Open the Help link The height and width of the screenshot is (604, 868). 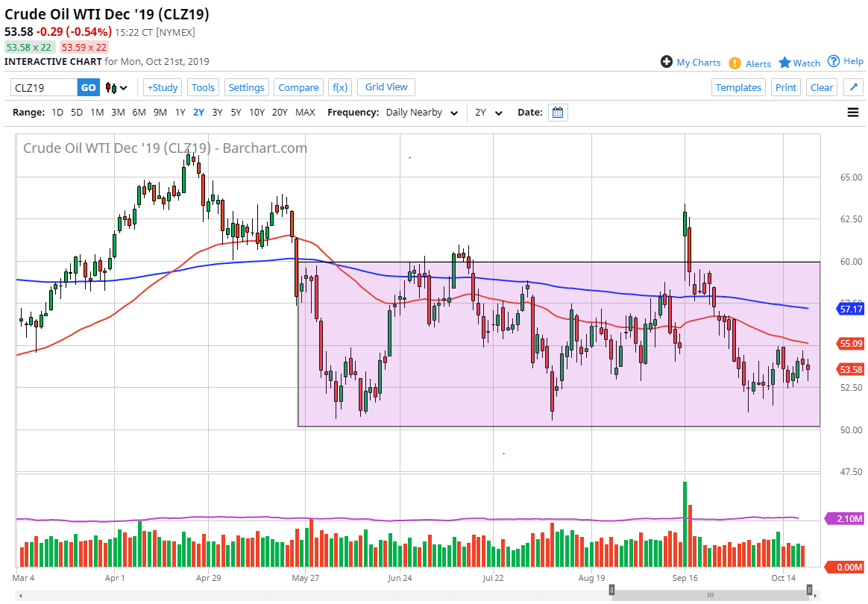coord(845,62)
